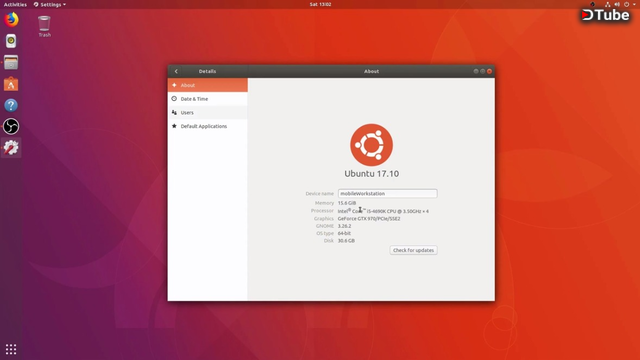Open the Help icon in dock
Viewport: 640px width, 360px height.
click(x=11, y=105)
